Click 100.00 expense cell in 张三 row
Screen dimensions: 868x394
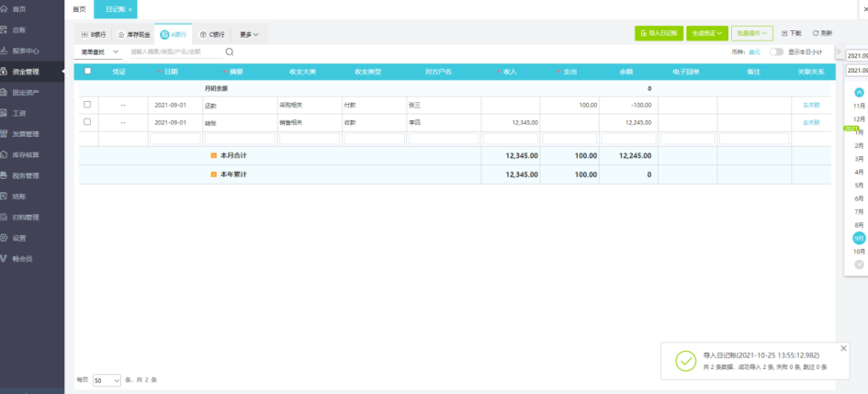coord(569,105)
